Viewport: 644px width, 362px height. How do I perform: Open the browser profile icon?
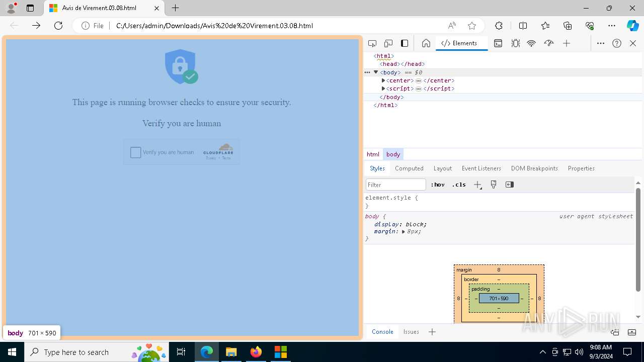tap(11, 8)
